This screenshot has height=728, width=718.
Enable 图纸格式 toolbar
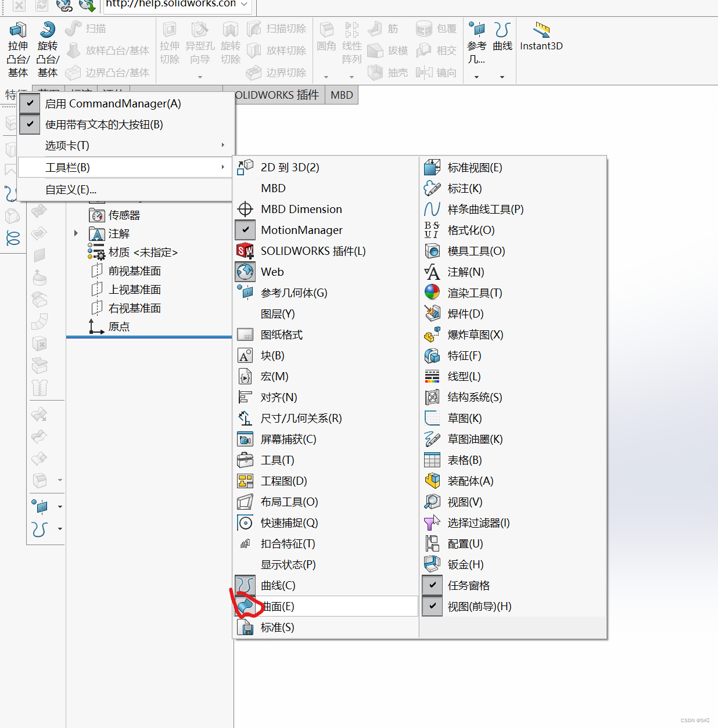325,334
